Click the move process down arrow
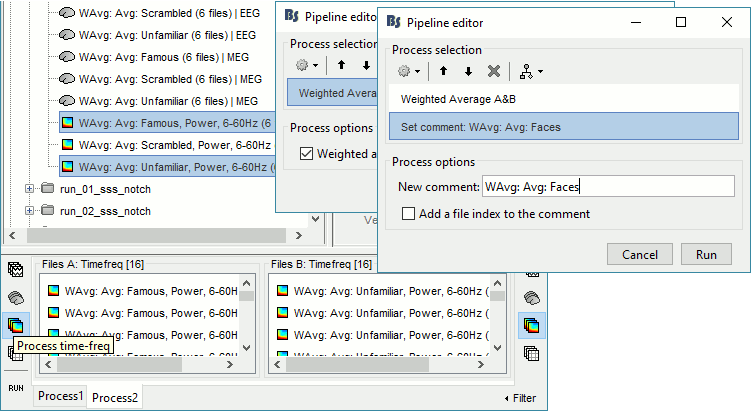 click(467, 71)
